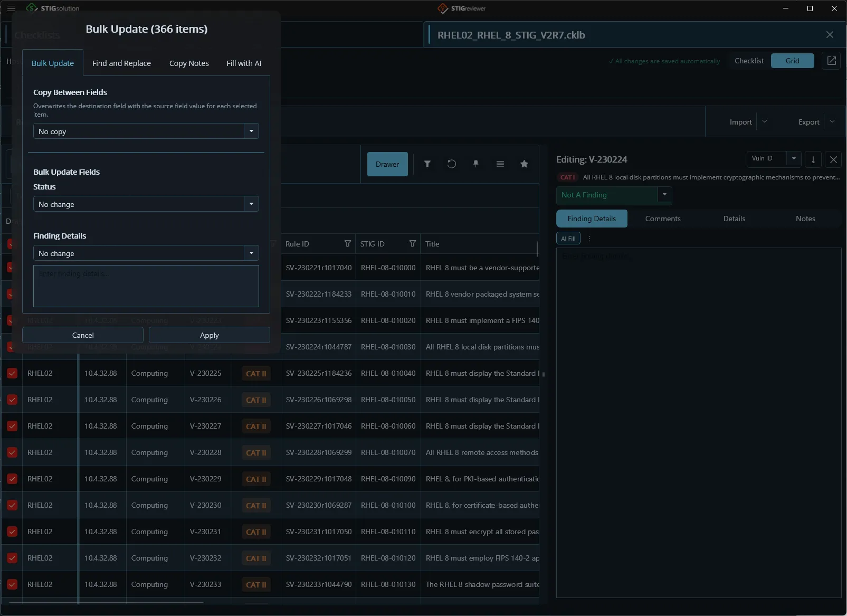
Task: Click the pin icon in grid toolbar
Action: click(476, 164)
